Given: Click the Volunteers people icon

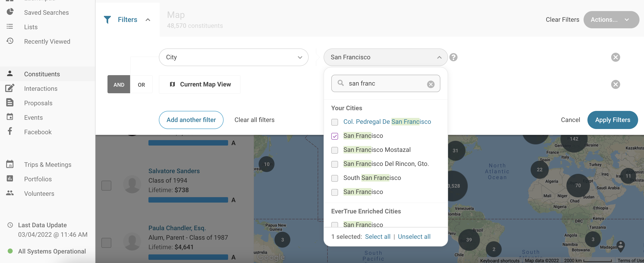Looking at the screenshot, I should 10,193.
